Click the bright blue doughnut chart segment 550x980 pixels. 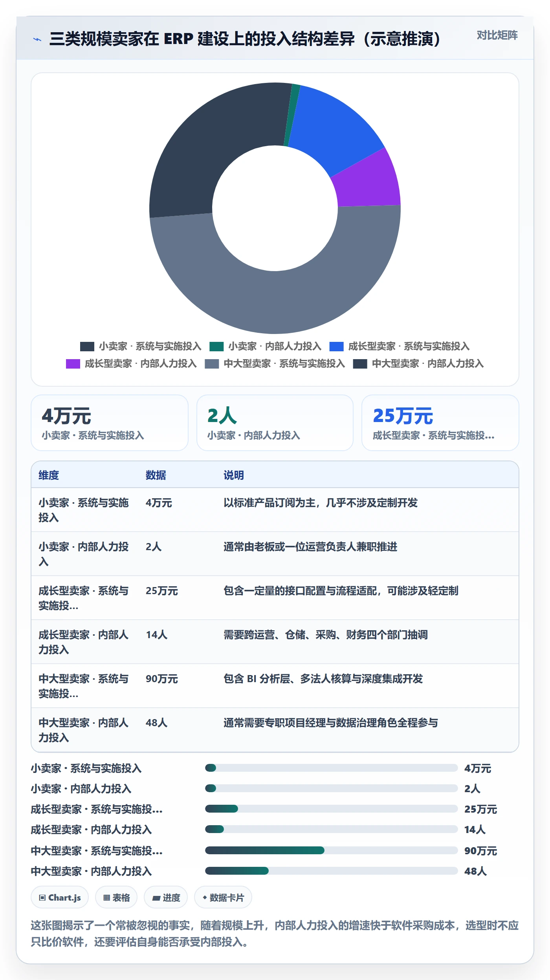tap(334, 128)
